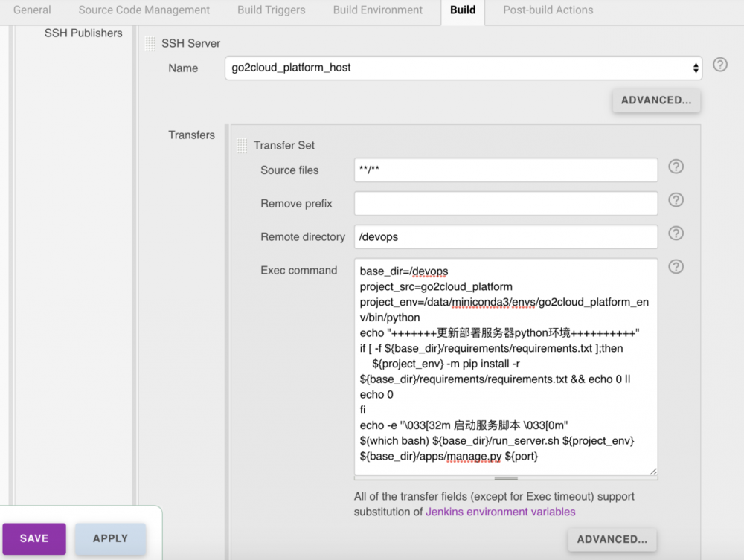Click the resize grip of the Exec command box
Screen dimensions: 744x560
pos(653,472)
